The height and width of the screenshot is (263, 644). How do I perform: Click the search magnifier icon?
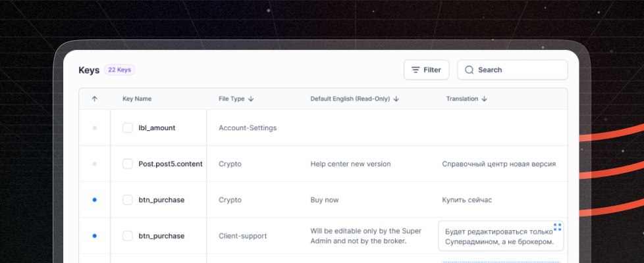click(x=470, y=70)
